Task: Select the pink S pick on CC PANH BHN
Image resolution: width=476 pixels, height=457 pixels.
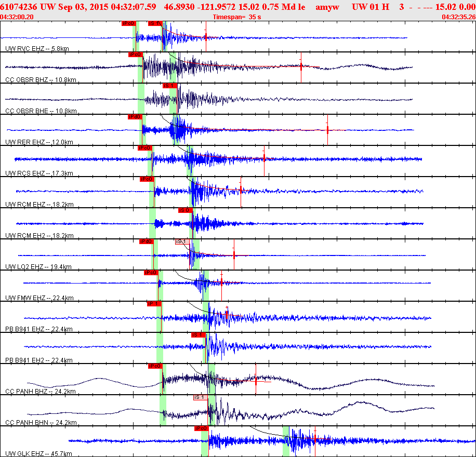Action: 200,397
